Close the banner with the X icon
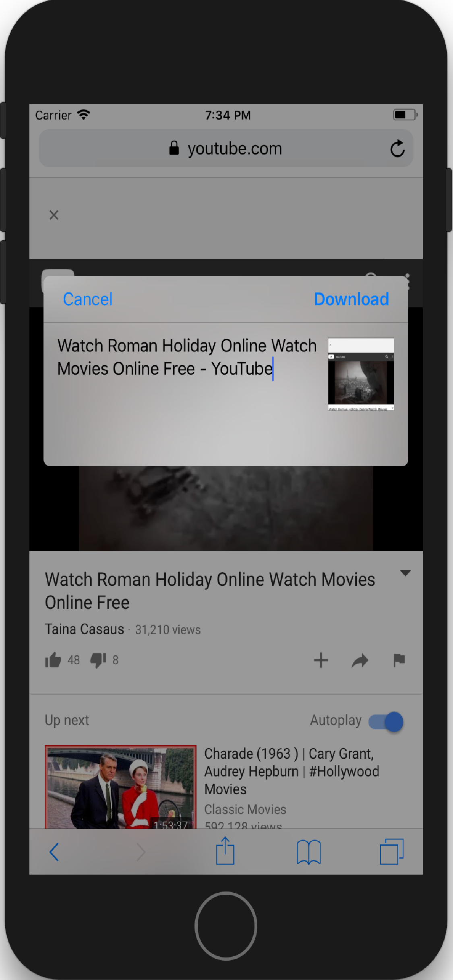The height and width of the screenshot is (980, 453). click(54, 215)
